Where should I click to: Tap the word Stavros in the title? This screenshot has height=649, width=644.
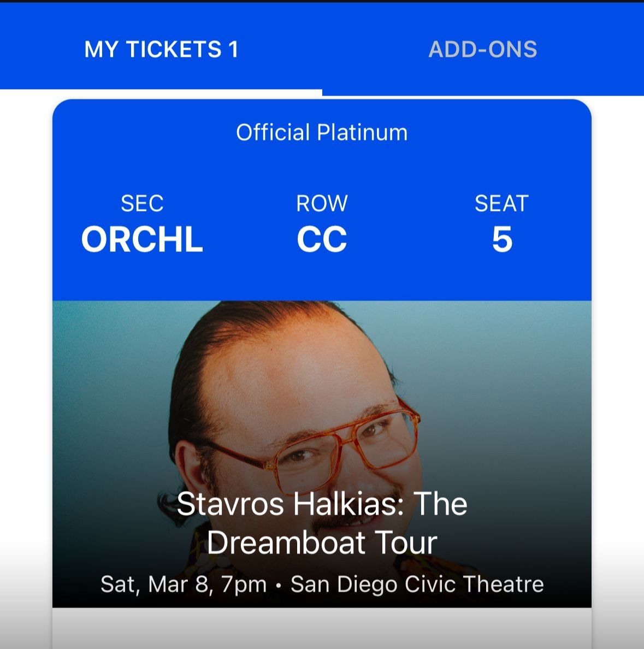point(231,504)
